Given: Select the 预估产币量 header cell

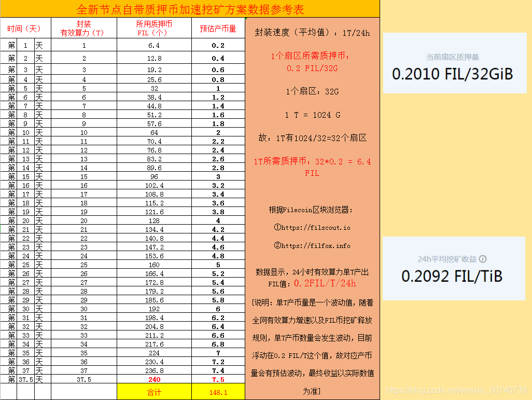Looking at the screenshot, I should click(218, 28).
